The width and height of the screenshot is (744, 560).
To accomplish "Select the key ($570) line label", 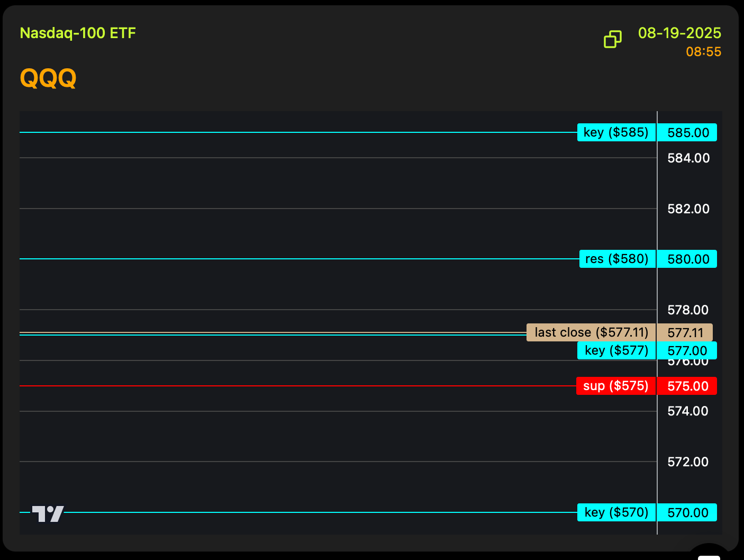I will tap(616, 512).
